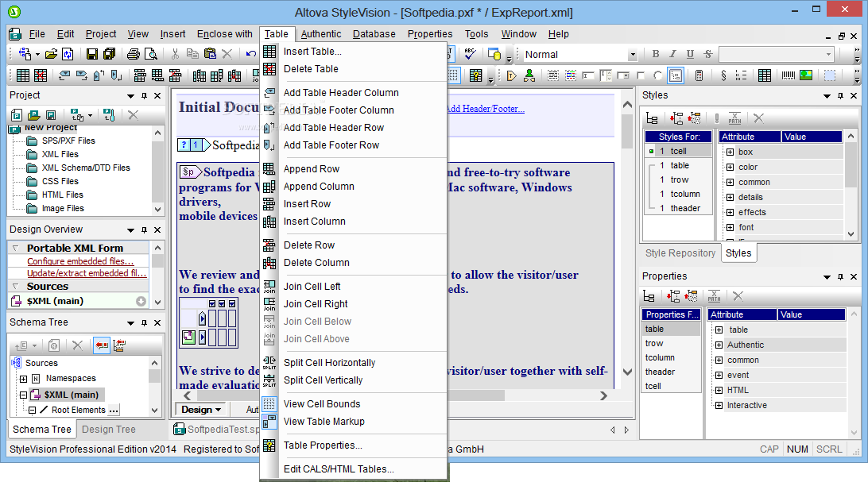Switch to the Style Repository tab

680,253
